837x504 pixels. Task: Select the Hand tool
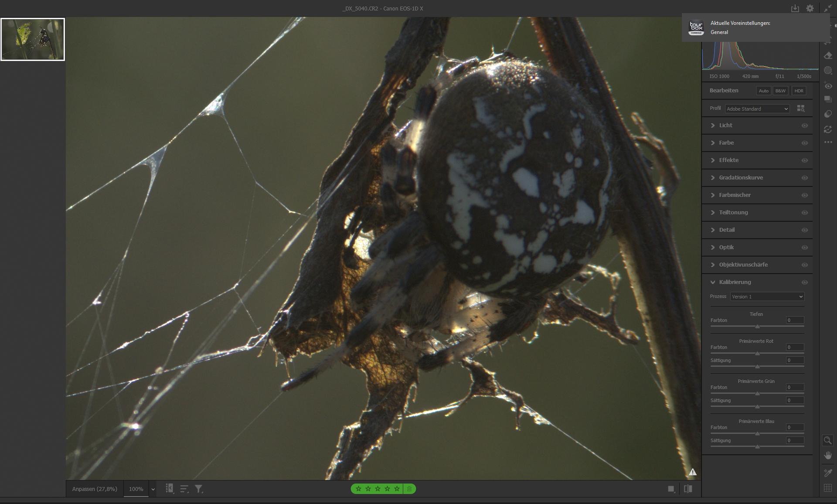pyautogui.click(x=827, y=456)
